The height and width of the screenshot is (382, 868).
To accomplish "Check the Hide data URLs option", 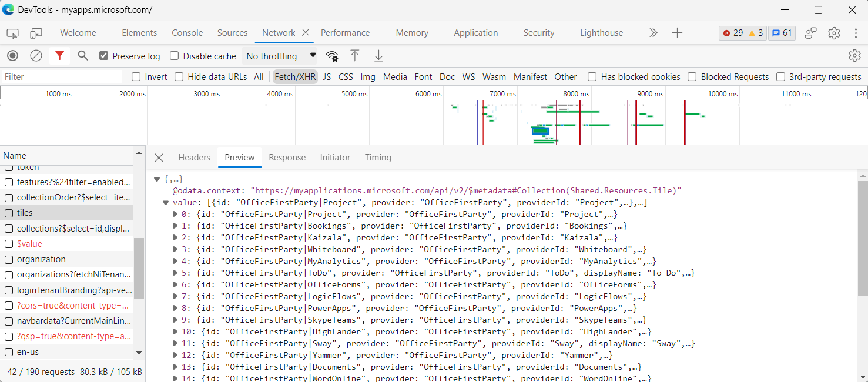I will point(179,77).
